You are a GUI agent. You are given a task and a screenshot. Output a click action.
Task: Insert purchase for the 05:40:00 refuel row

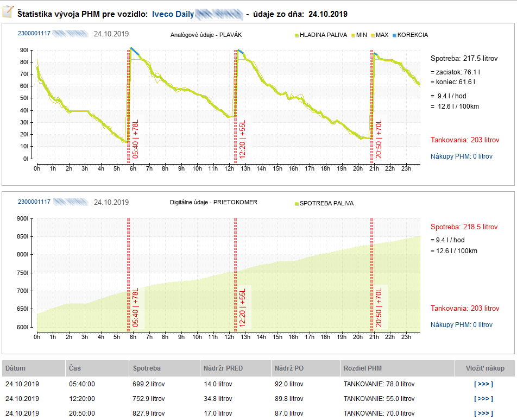pos(484,384)
